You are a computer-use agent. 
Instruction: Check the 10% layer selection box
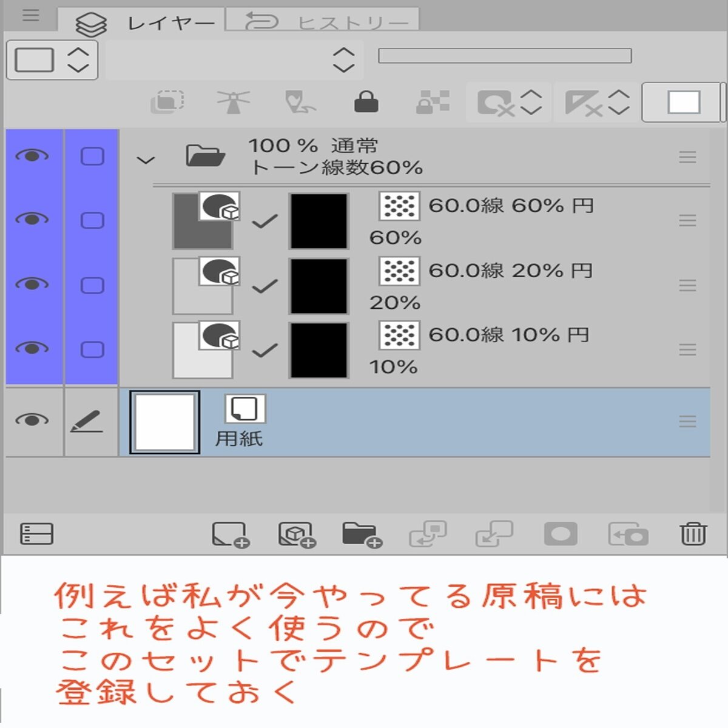[92, 349]
